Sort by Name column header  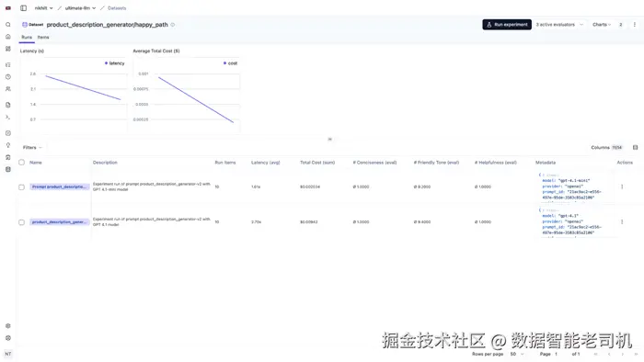(x=36, y=163)
